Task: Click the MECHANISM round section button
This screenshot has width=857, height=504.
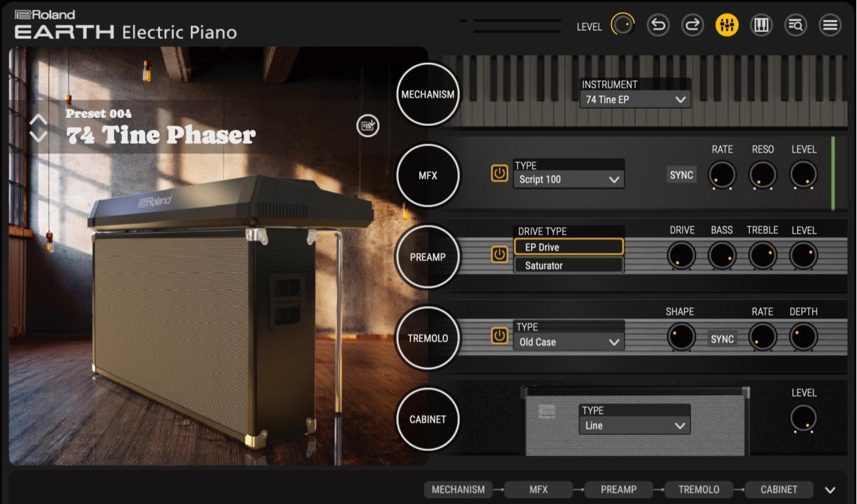Action: click(428, 94)
